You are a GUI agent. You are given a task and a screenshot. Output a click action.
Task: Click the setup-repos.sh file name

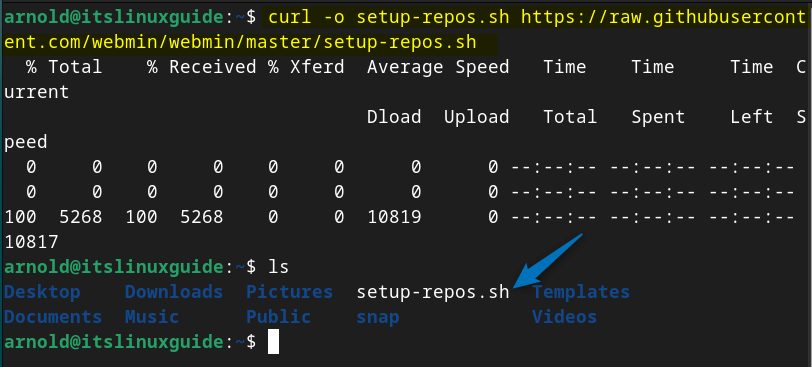tap(433, 293)
